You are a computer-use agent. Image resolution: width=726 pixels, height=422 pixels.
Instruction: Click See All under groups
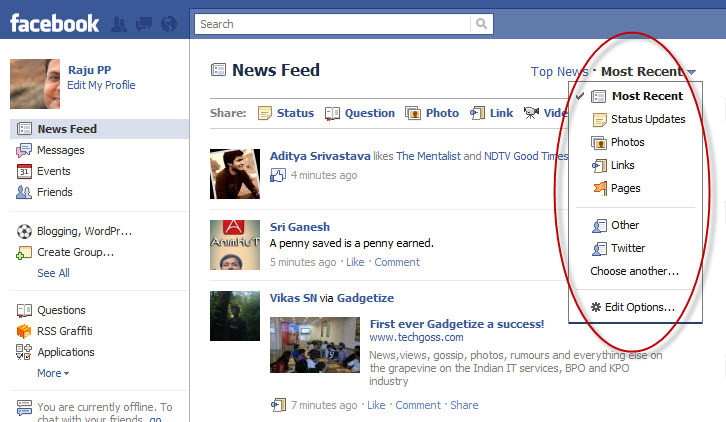point(53,273)
